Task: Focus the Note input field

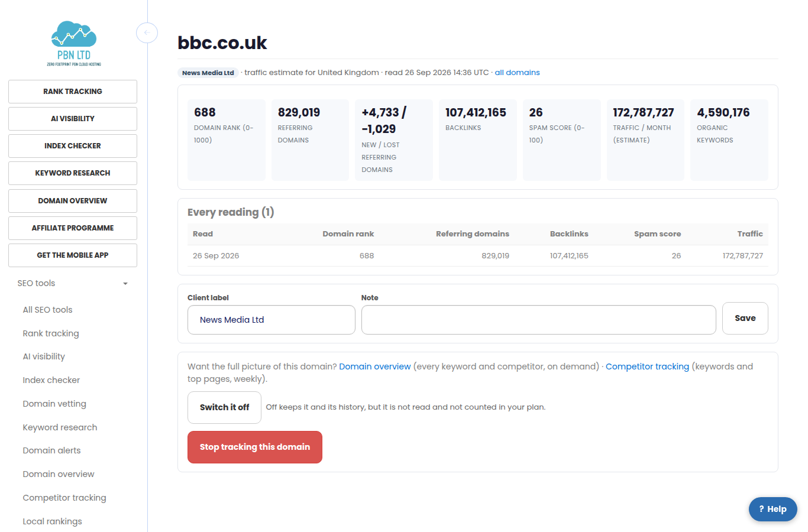Action: tap(539, 320)
